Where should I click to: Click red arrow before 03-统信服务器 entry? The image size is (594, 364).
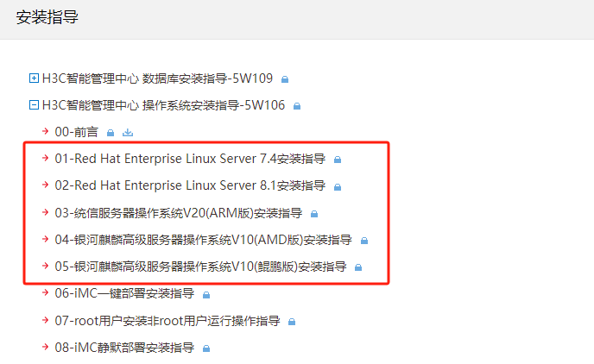pos(46,212)
